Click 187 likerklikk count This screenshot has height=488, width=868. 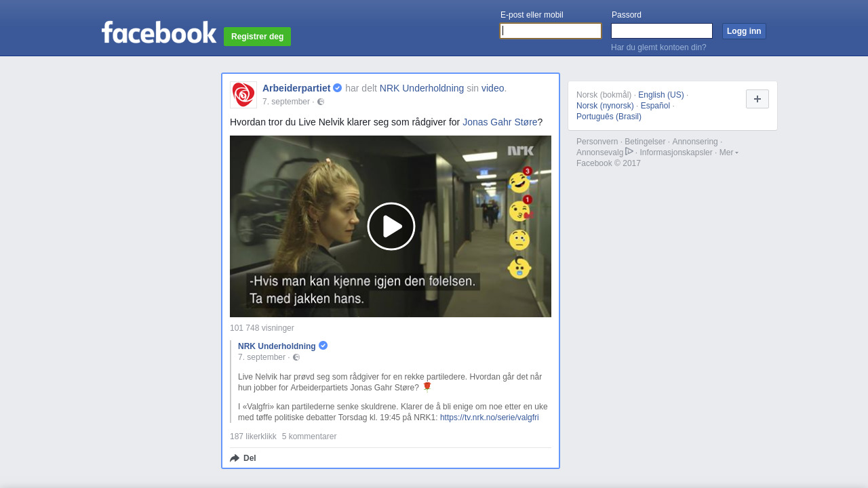pyautogui.click(x=253, y=436)
